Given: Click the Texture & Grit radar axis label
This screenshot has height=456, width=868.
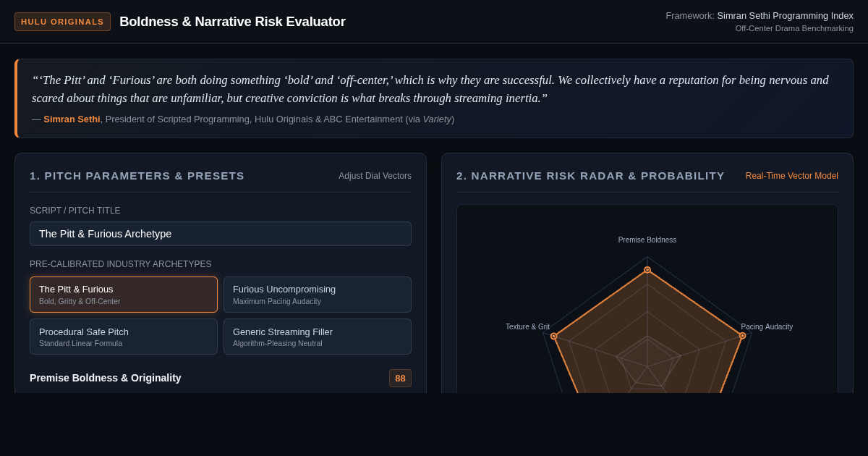Looking at the screenshot, I should (x=527, y=327).
